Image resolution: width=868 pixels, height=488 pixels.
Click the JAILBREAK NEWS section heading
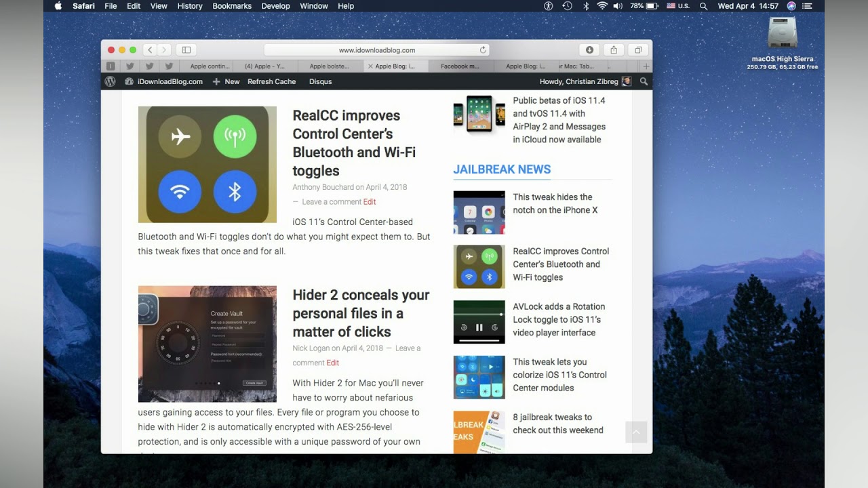(502, 169)
